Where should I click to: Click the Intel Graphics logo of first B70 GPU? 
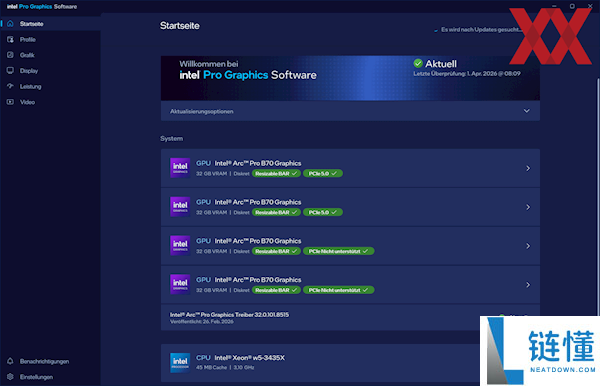coord(180,168)
